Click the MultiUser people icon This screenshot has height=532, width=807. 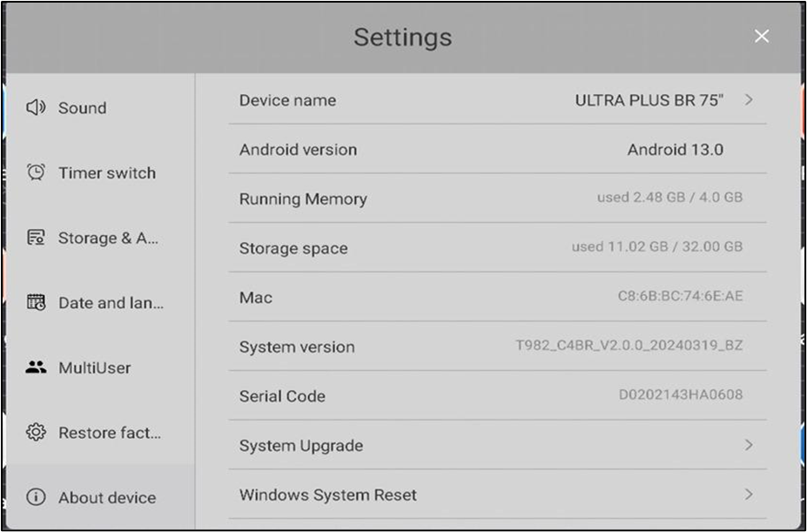click(36, 367)
